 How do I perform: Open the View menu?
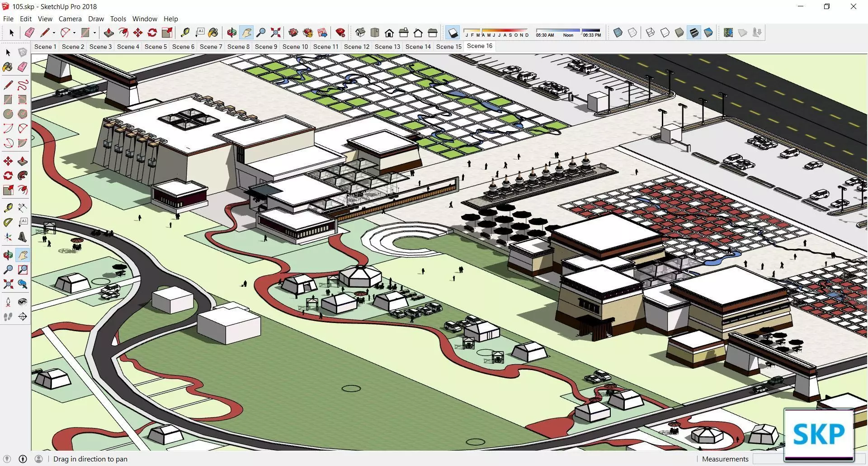(45, 19)
